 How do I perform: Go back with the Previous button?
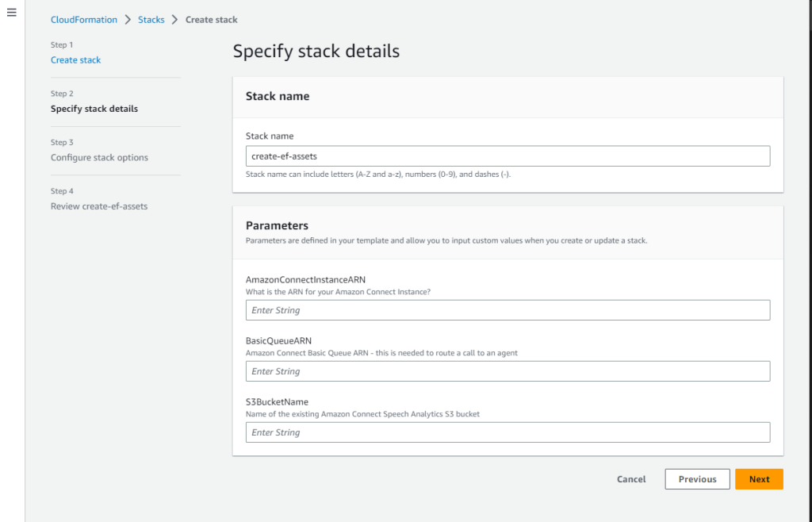(x=697, y=479)
